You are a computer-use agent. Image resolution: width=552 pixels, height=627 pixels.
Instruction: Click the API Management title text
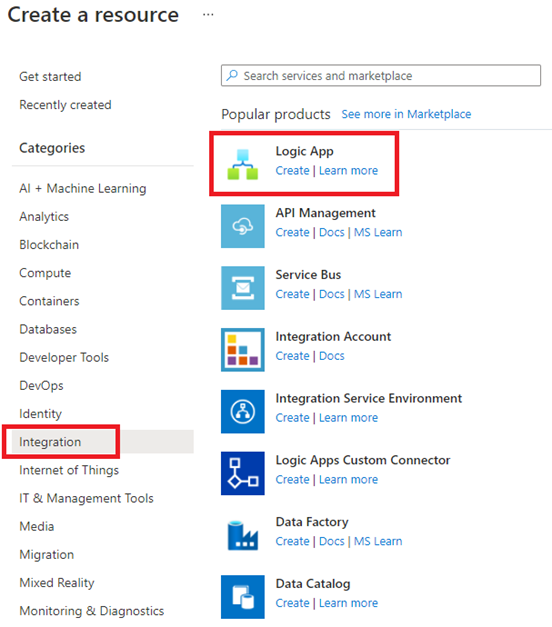pos(326,213)
